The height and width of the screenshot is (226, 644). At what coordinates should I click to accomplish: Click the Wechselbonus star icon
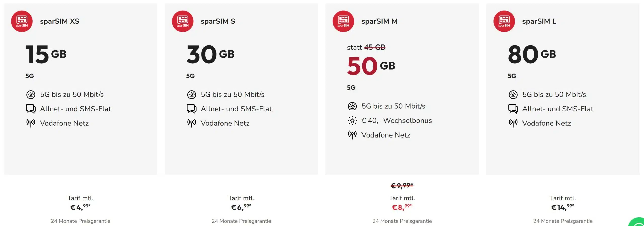pyautogui.click(x=352, y=121)
